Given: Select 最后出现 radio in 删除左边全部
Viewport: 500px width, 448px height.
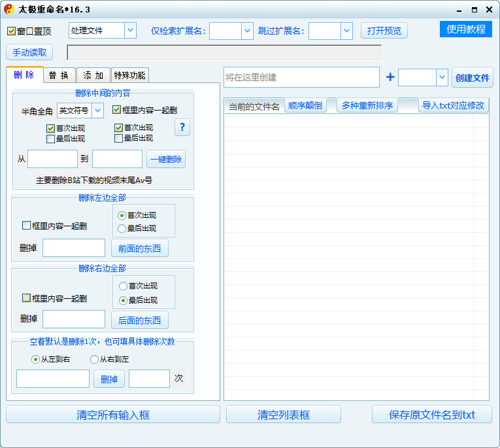Looking at the screenshot, I should pyautogui.click(x=122, y=228).
